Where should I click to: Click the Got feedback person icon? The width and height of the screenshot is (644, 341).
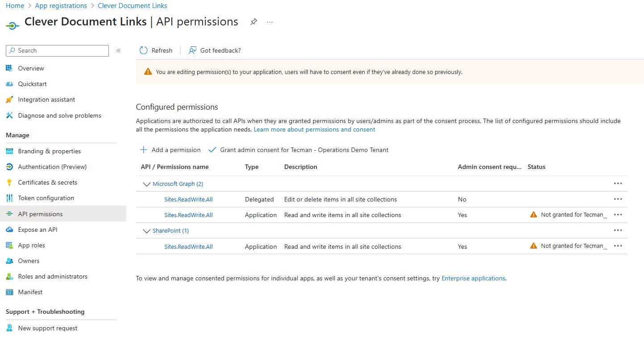point(192,50)
